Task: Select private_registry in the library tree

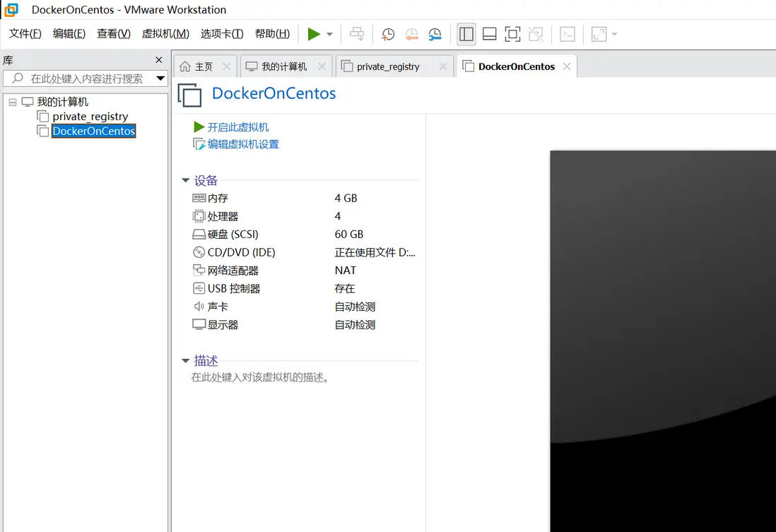Action: (90, 117)
